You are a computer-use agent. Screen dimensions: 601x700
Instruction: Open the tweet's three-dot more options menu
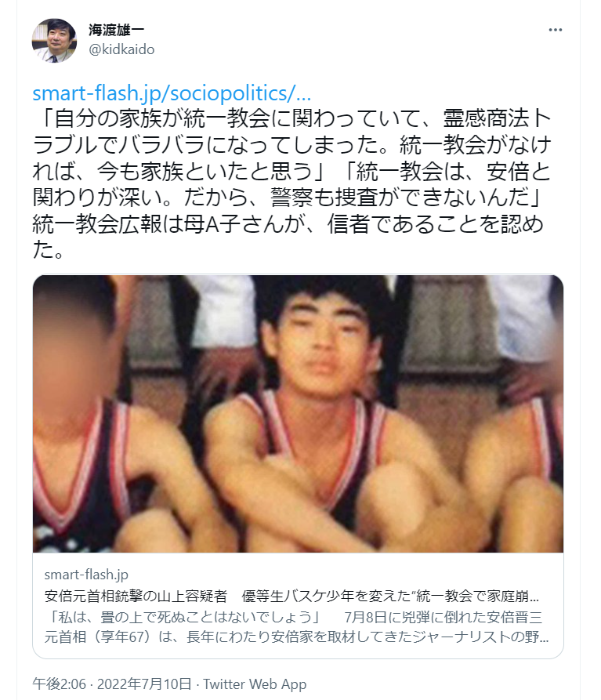point(555,30)
